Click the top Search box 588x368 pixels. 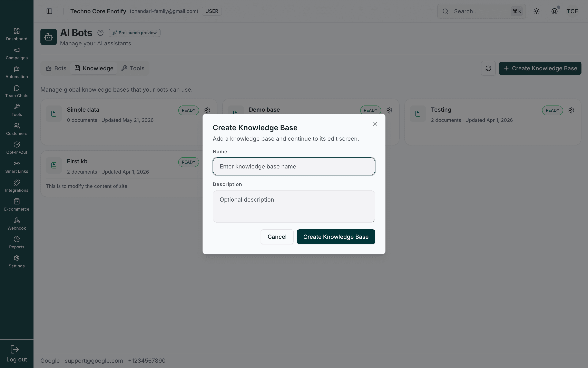[x=481, y=11]
